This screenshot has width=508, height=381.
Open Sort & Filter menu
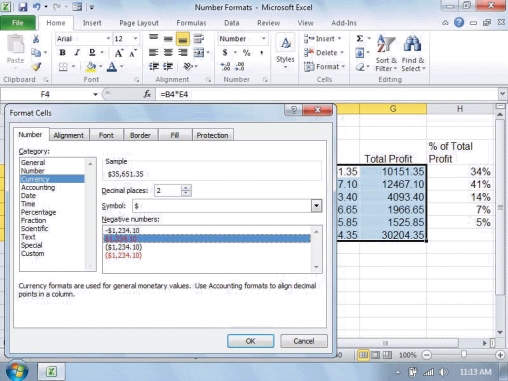pos(386,53)
